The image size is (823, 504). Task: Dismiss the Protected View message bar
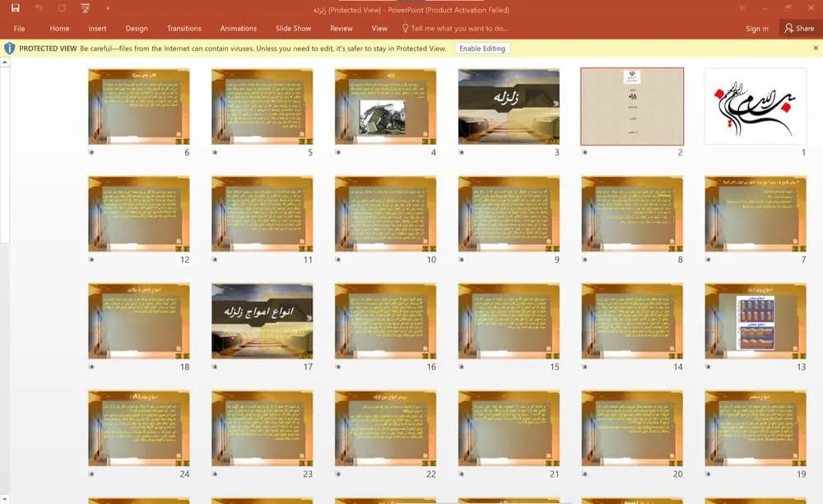click(816, 49)
